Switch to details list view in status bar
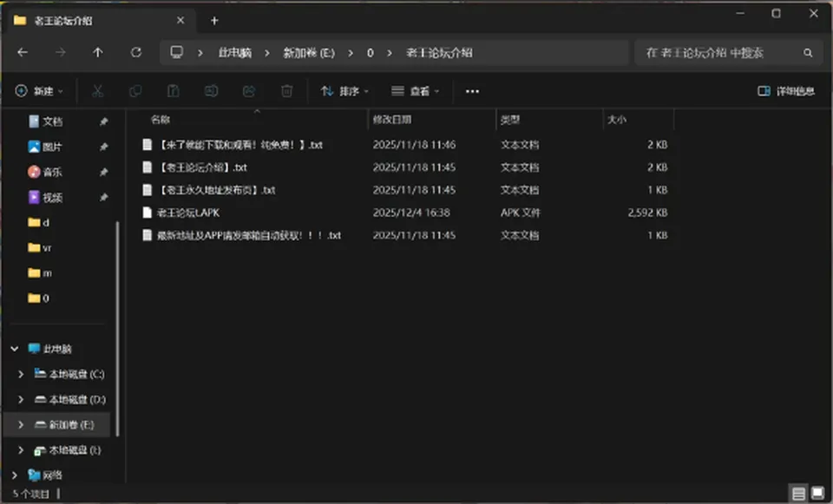The height and width of the screenshot is (504, 833). pos(798,494)
